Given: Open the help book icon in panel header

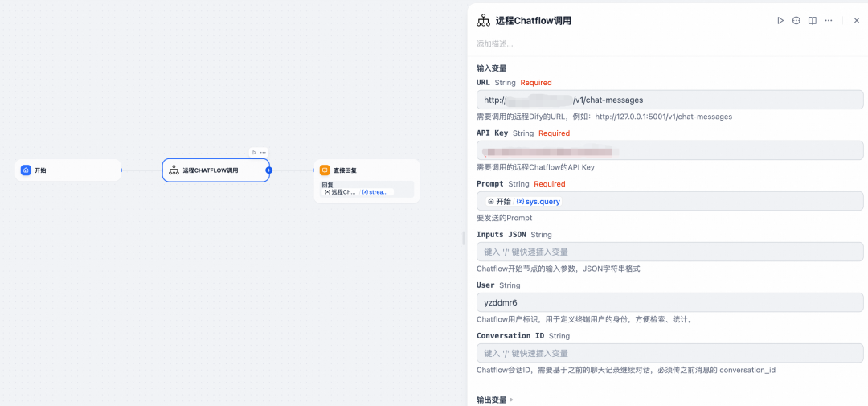Looking at the screenshot, I should [812, 20].
